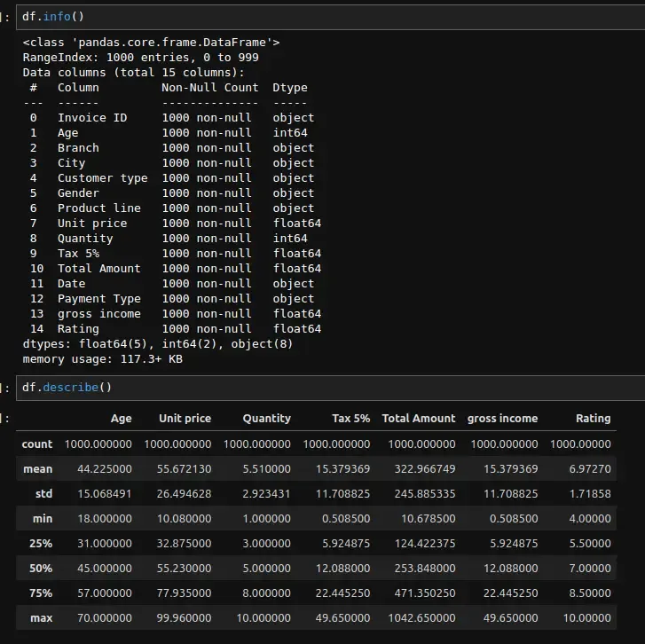The image size is (645, 644).
Task: Click the Payment Type line in info output
Action: point(99,299)
